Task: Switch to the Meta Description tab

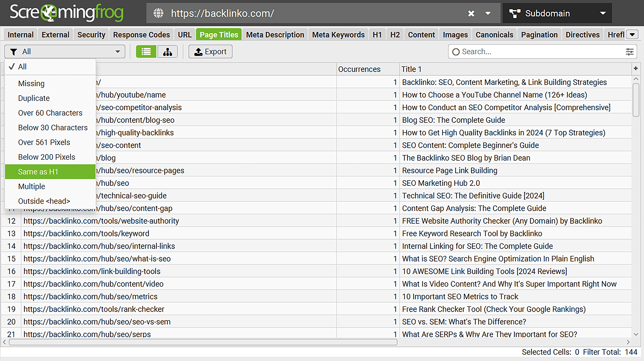Action: point(275,34)
